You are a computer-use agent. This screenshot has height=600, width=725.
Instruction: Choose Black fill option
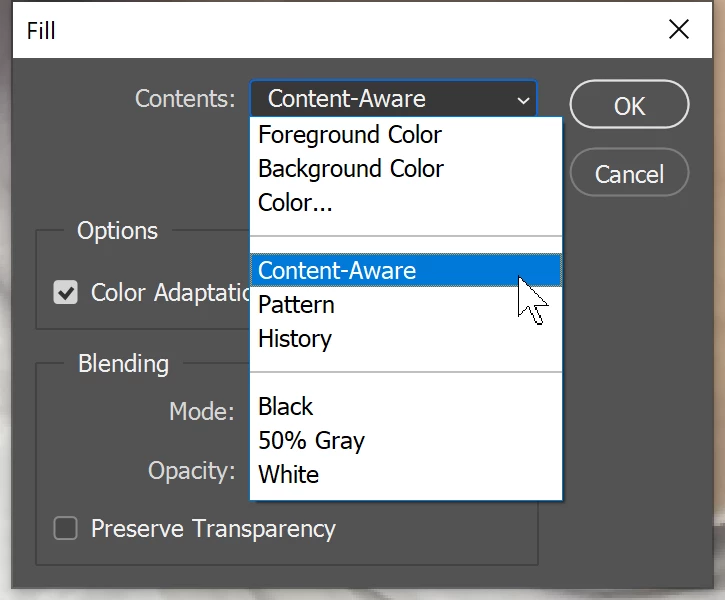pos(286,407)
